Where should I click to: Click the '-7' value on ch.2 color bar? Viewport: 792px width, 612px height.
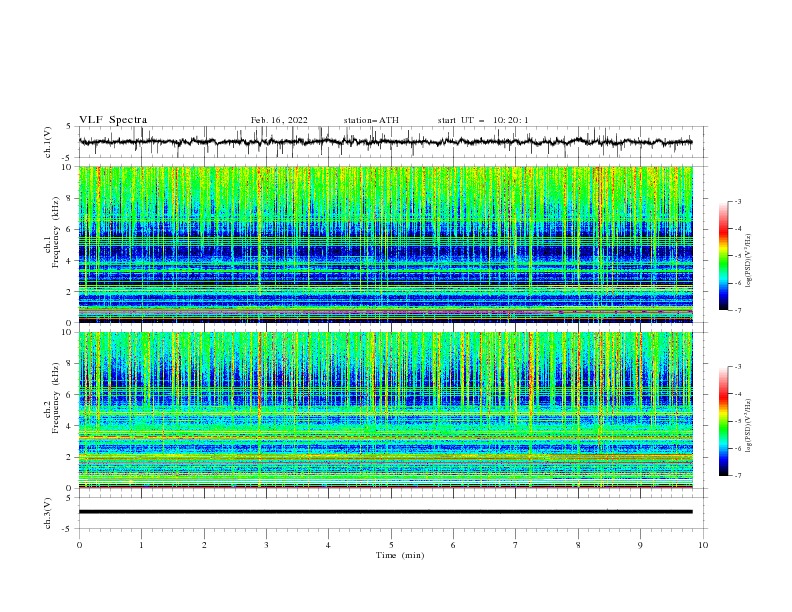pyautogui.click(x=738, y=475)
